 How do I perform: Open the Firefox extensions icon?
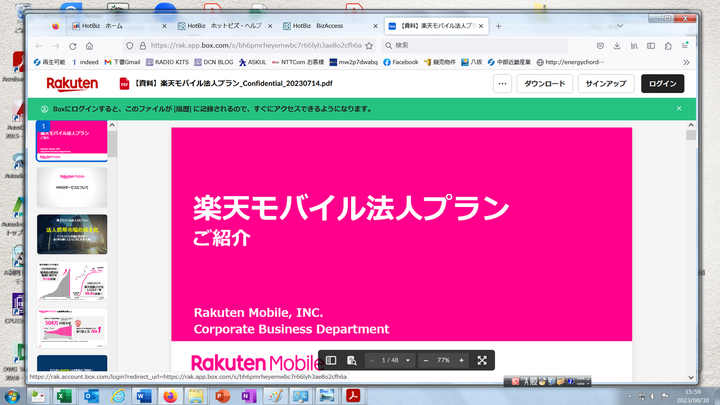pyautogui.click(x=668, y=45)
